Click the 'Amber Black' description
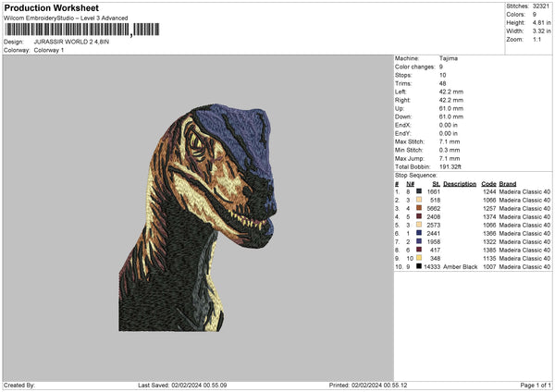The width and height of the screenshot is (555, 392). coord(460,267)
